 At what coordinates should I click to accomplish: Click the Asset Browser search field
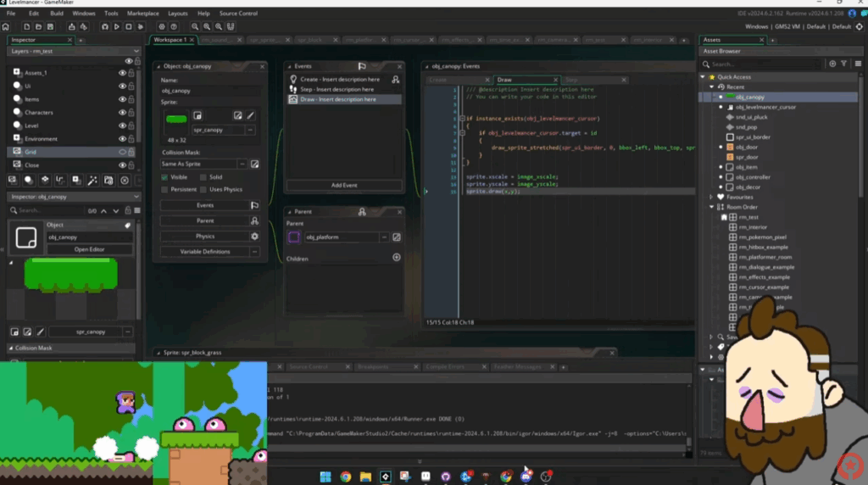point(763,64)
